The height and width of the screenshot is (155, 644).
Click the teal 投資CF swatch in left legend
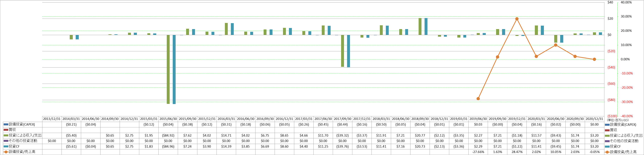6,147
